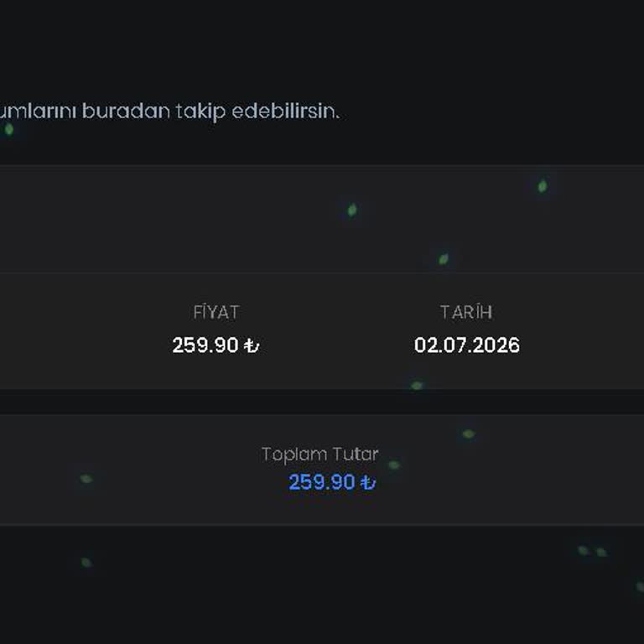Click the leaf directly above the TARİH header
This screenshot has width=644, height=644.
pos(444,259)
